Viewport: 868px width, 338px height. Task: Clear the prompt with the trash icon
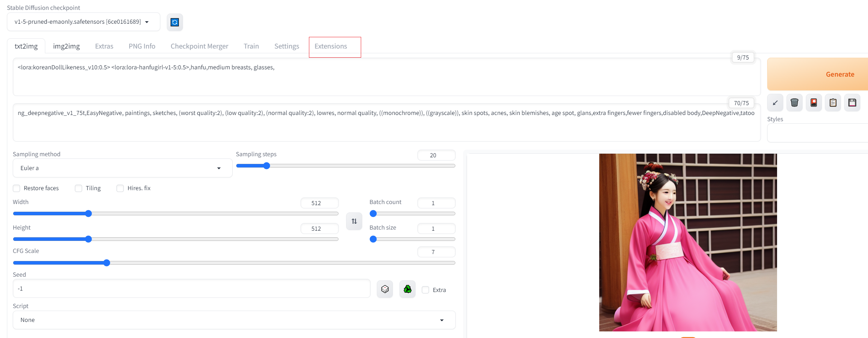[x=794, y=103]
